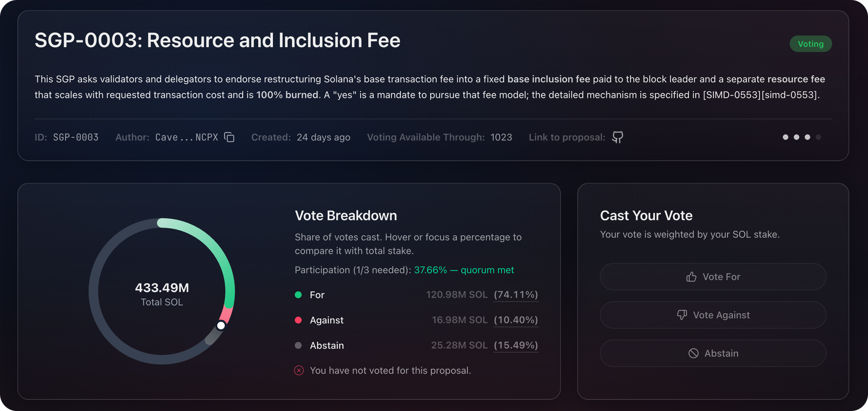Click the thumbs-up icon in Vote For
This screenshot has width=868, height=411.
(x=691, y=277)
